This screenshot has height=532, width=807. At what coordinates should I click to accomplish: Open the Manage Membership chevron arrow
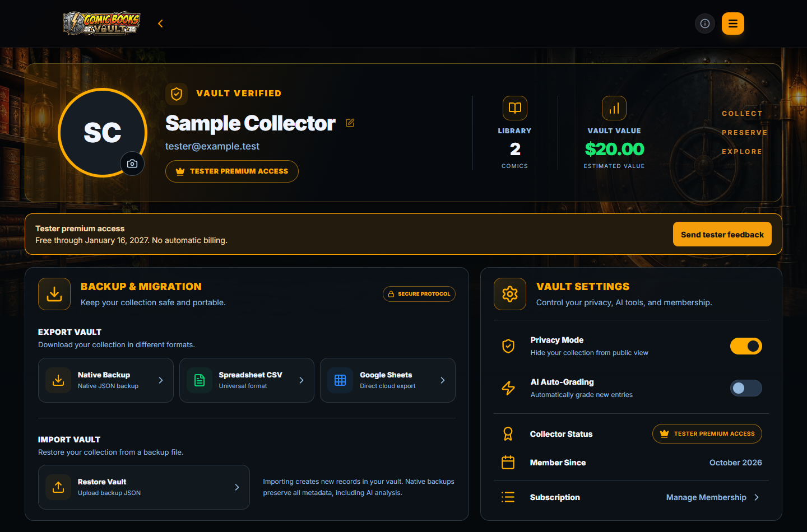click(757, 497)
